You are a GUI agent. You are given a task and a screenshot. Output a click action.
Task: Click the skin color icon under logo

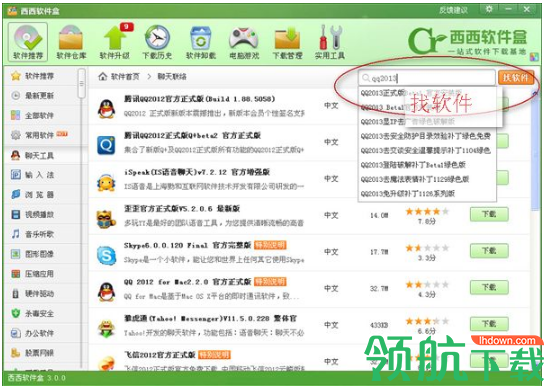(534, 57)
